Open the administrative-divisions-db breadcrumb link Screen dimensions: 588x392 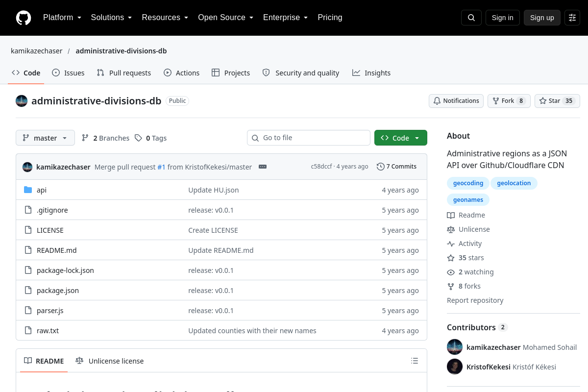(x=121, y=51)
